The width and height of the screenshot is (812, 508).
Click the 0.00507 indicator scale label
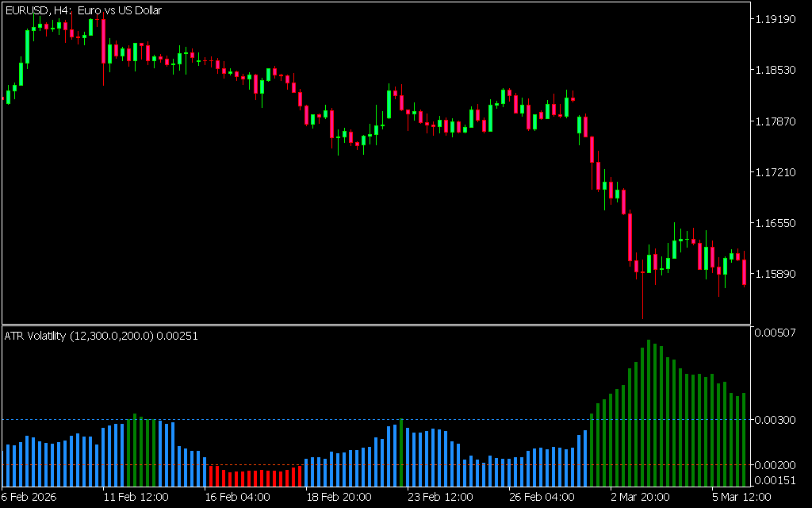[x=777, y=333]
